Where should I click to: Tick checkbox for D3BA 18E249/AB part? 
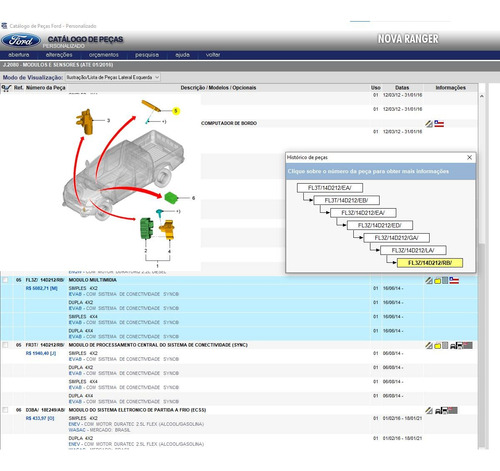tap(5, 410)
